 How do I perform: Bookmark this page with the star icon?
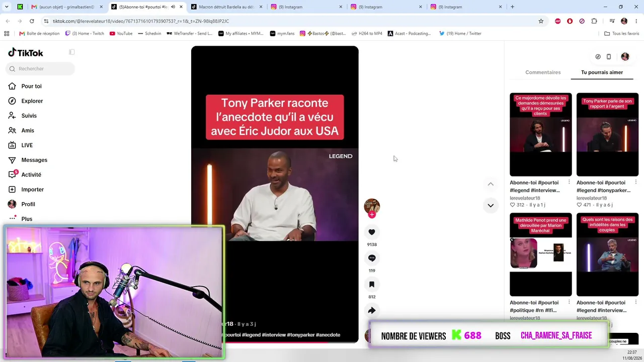tap(541, 21)
